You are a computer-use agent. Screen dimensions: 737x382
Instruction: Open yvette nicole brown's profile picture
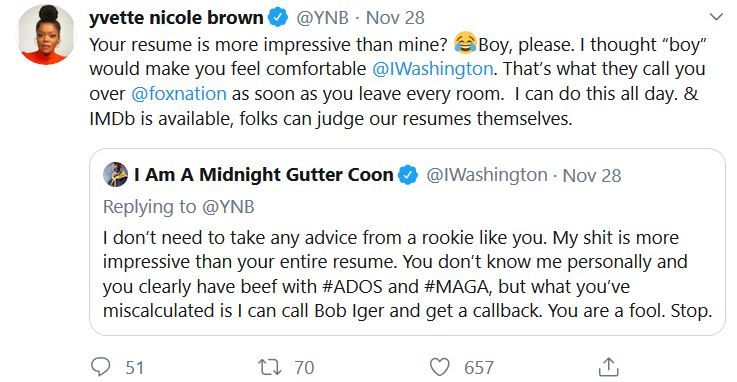46,36
